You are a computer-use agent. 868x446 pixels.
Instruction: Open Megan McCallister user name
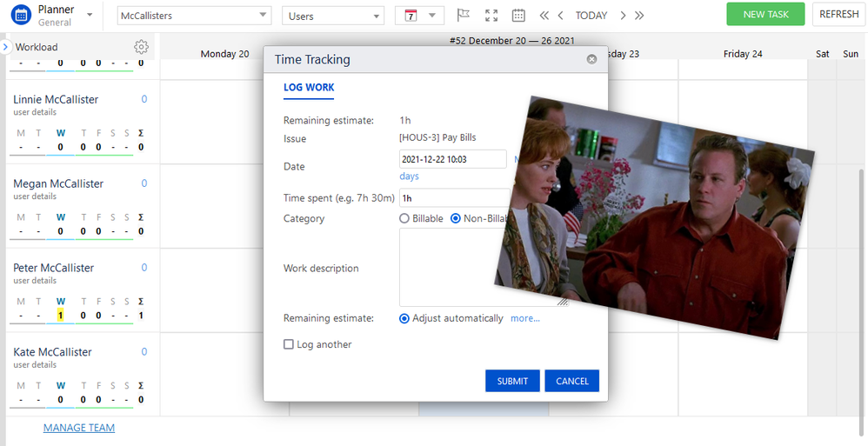pos(58,183)
